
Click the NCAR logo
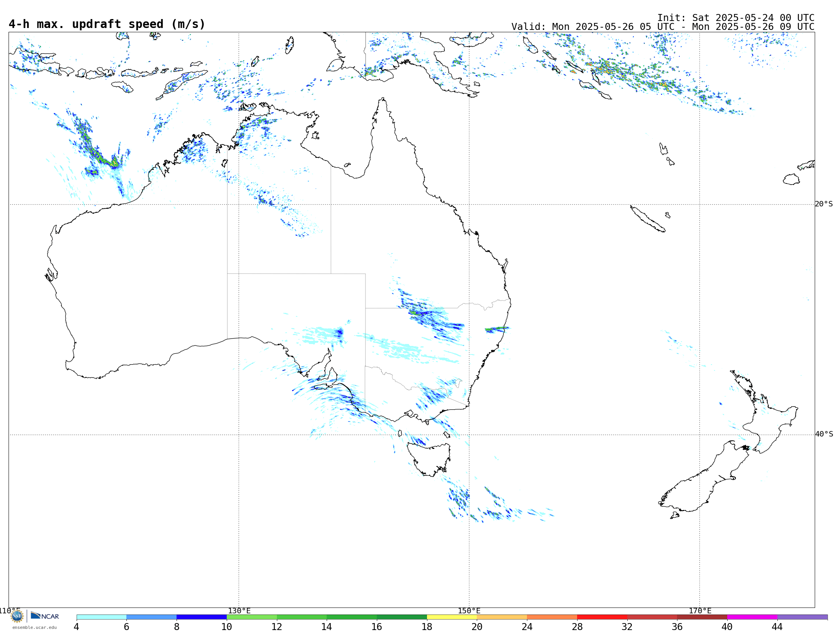tap(45, 616)
